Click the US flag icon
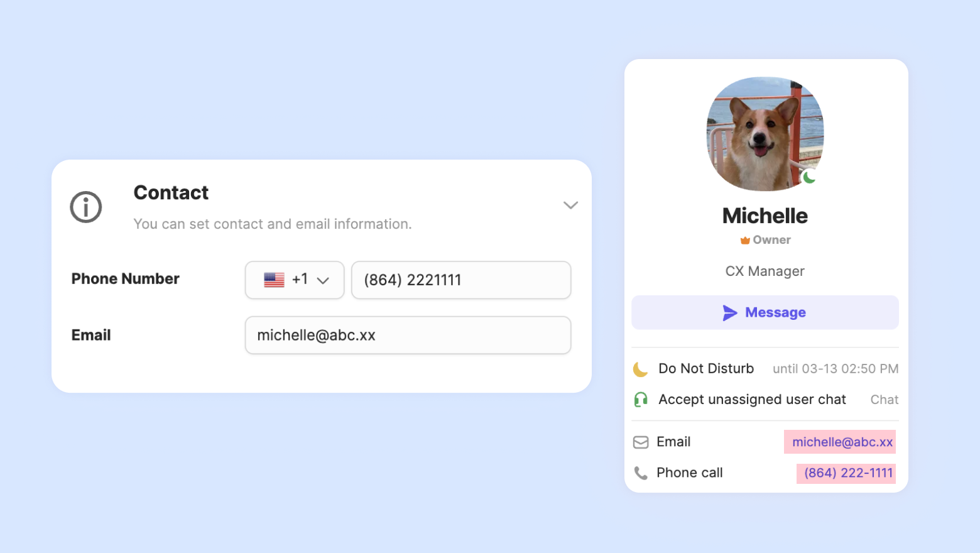This screenshot has height=553, width=980. click(274, 280)
